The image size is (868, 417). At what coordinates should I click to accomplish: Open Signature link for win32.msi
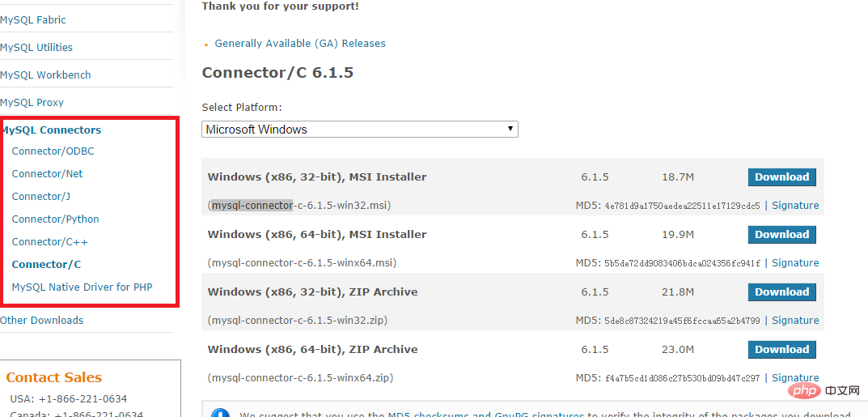[x=795, y=206]
